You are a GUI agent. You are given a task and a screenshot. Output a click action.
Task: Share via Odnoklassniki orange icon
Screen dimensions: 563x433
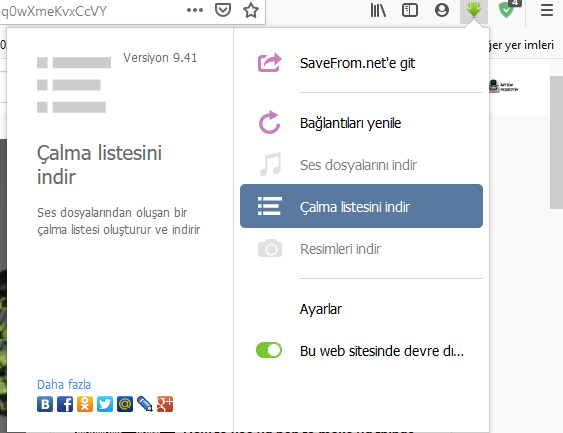(85, 404)
